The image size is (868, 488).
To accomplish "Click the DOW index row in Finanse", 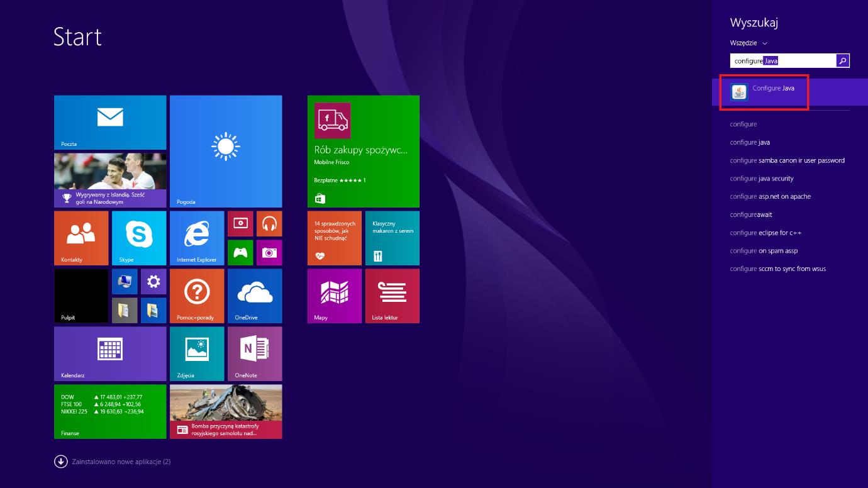I will 102,397.
